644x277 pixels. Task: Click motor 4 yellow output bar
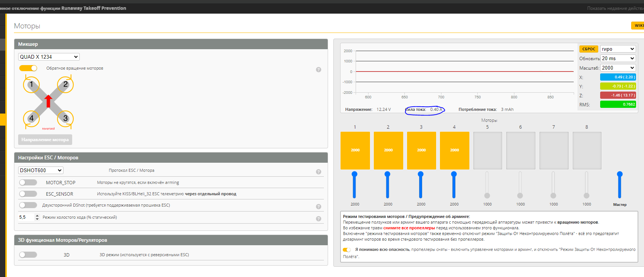(455, 151)
